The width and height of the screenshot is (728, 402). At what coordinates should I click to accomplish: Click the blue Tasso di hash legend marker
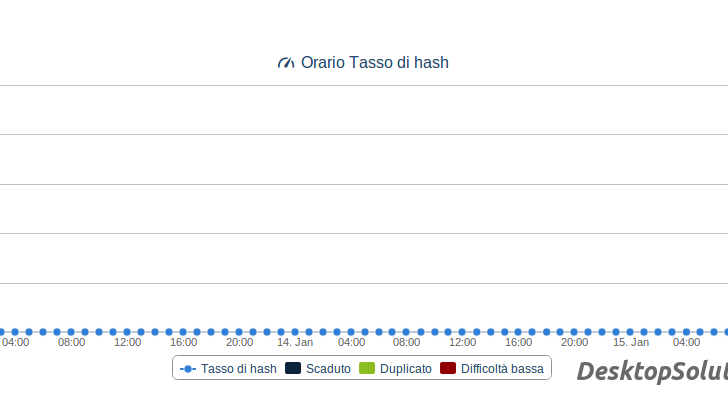coord(187,369)
